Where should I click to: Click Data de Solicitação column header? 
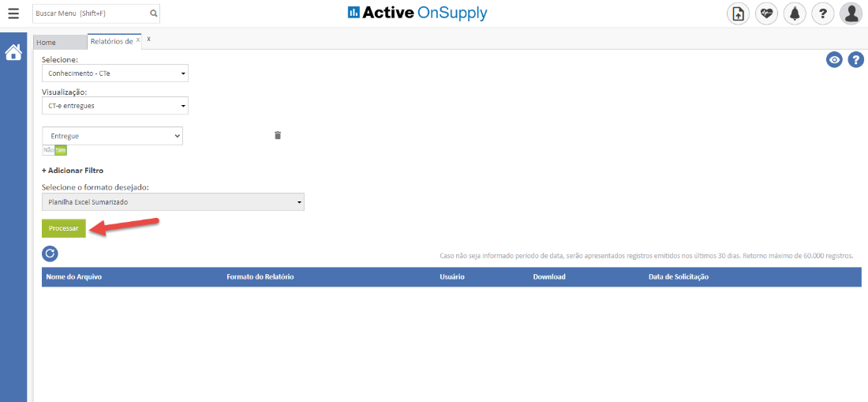pyautogui.click(x=679, y=277)
